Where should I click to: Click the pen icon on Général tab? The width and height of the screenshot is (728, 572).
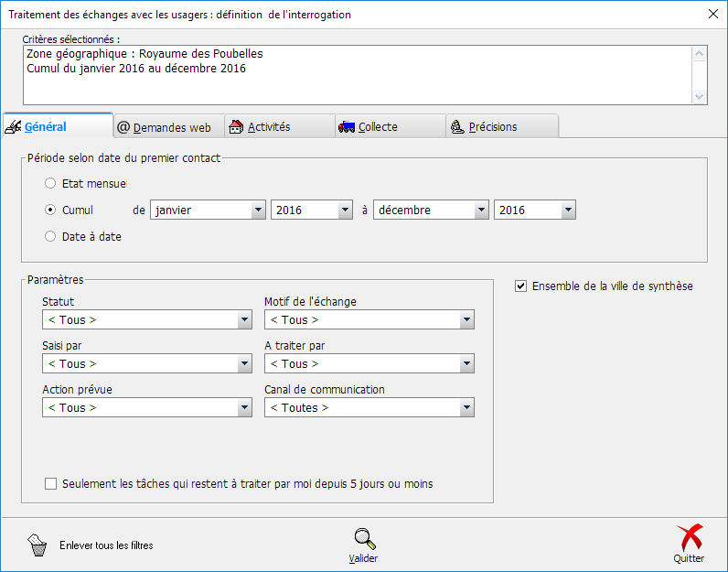coord(14,127)
